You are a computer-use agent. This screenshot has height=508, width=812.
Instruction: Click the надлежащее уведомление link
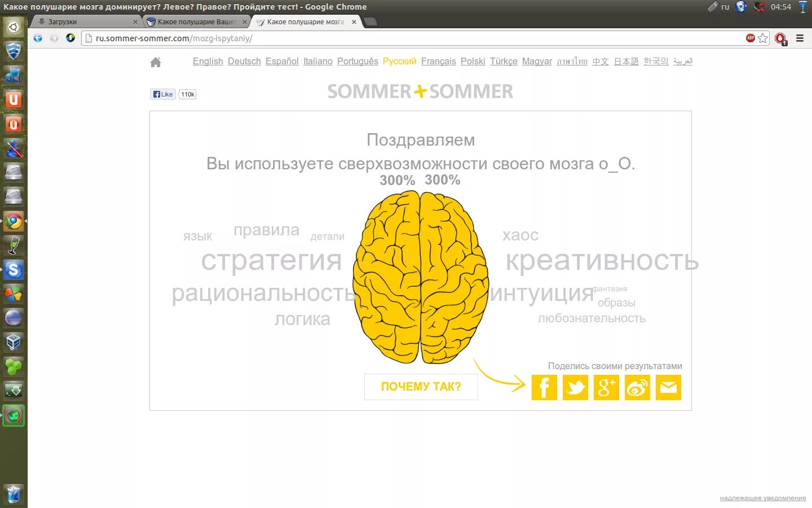(763, 498)
